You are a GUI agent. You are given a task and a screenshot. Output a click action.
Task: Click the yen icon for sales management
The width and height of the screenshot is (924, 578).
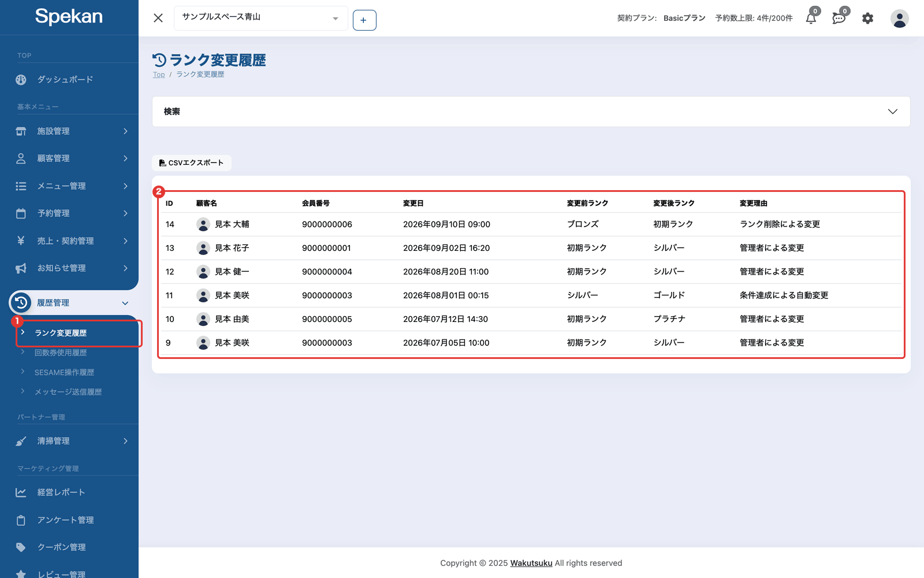coord(21,240)
